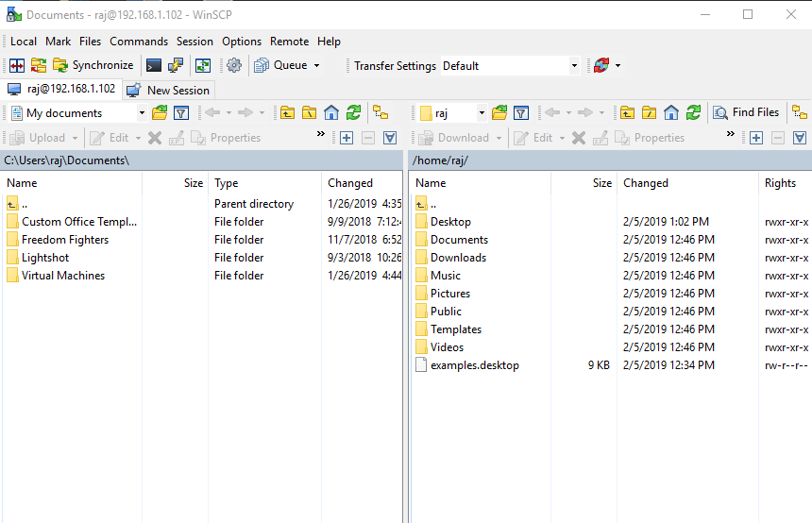
Task: Select the raj@192.168.1.102 session tab
Action: point(61,89)
